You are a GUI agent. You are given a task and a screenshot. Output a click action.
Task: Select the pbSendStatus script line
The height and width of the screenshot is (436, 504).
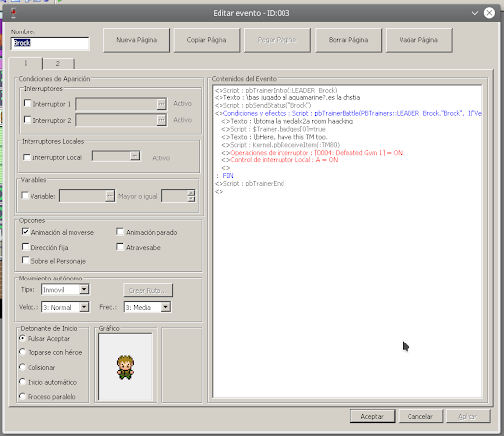(x=263, y=105)
